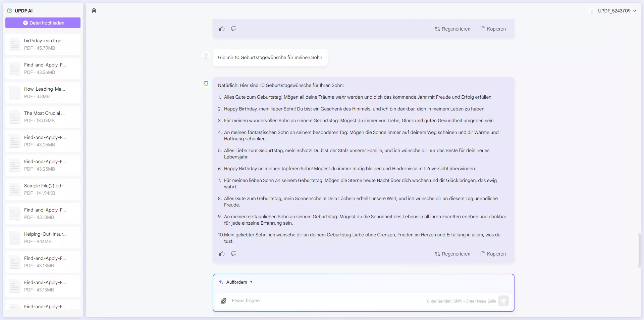Click the user avatar beside the Sohn prompt
Viewport: 644px width, 320px height.
click(x=206, y=55)
